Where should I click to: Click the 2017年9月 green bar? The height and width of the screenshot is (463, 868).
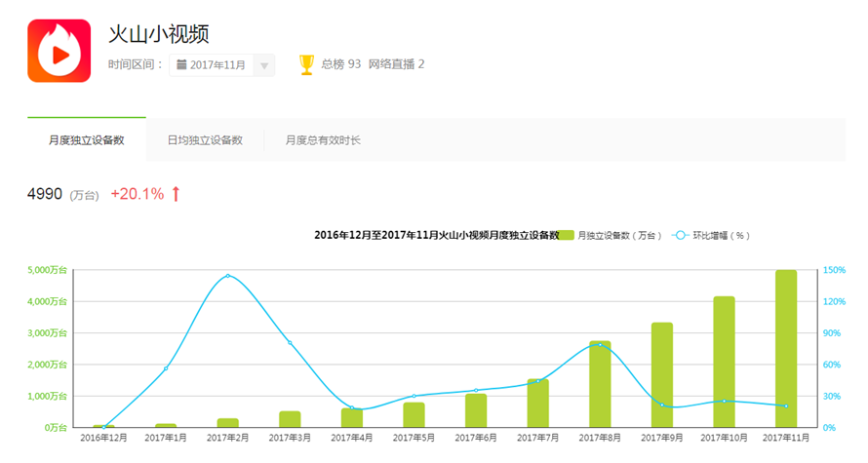662,374
